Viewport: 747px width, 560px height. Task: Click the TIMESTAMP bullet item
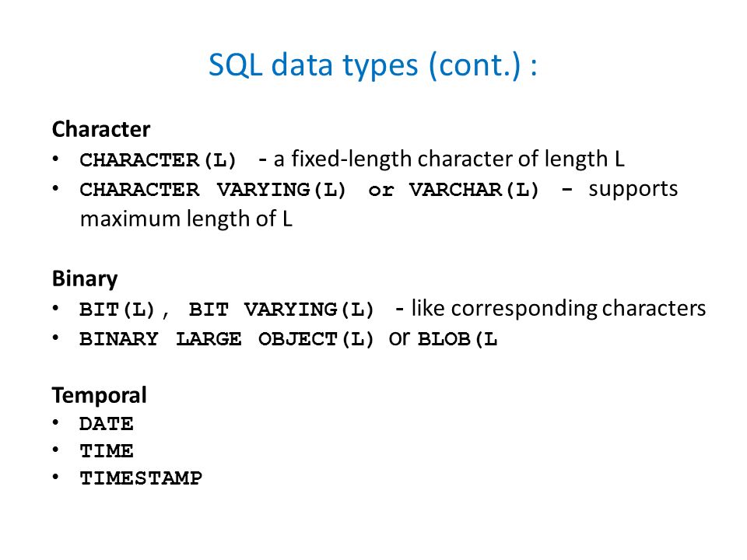(141, 478)
